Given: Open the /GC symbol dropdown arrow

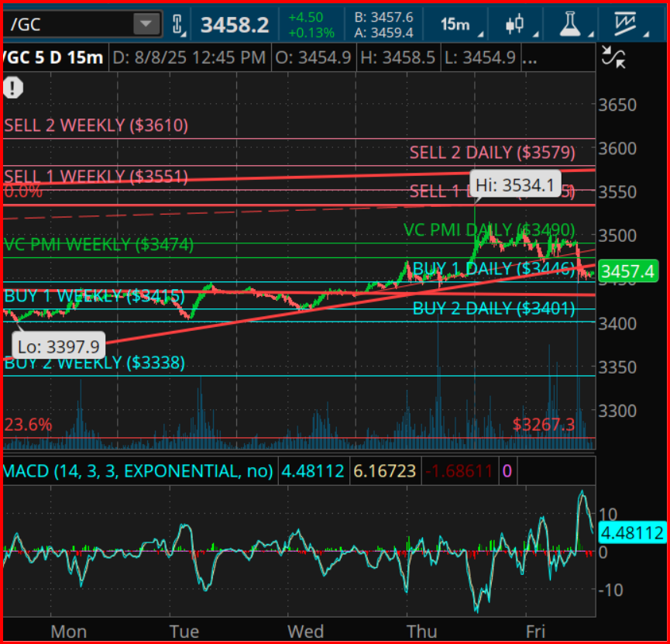Looking at the screenshot, I should click(x=145, y=25).
